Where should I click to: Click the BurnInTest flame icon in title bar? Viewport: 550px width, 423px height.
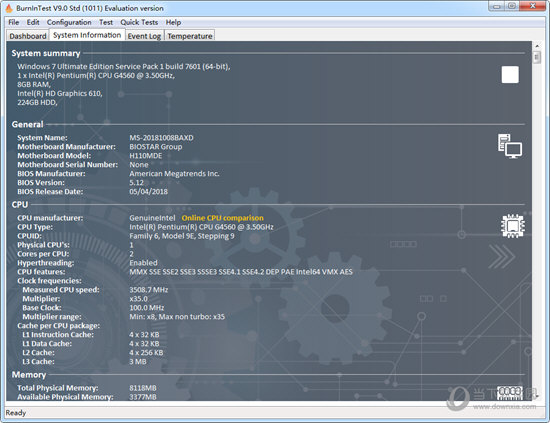pyautogui.click(x=9, y=8)
